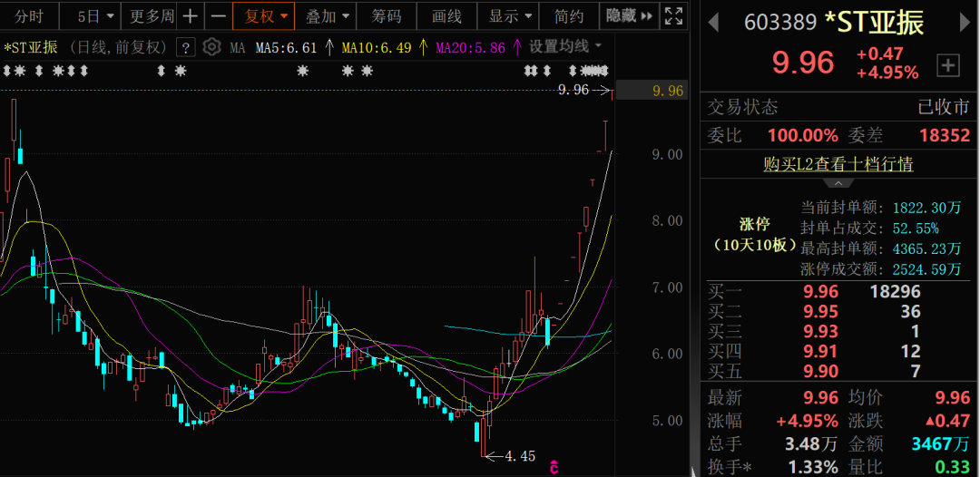This screenshot has height=477, width=980.
Task: Go to previous stock with left arrow
Action: tap(713, 23)
